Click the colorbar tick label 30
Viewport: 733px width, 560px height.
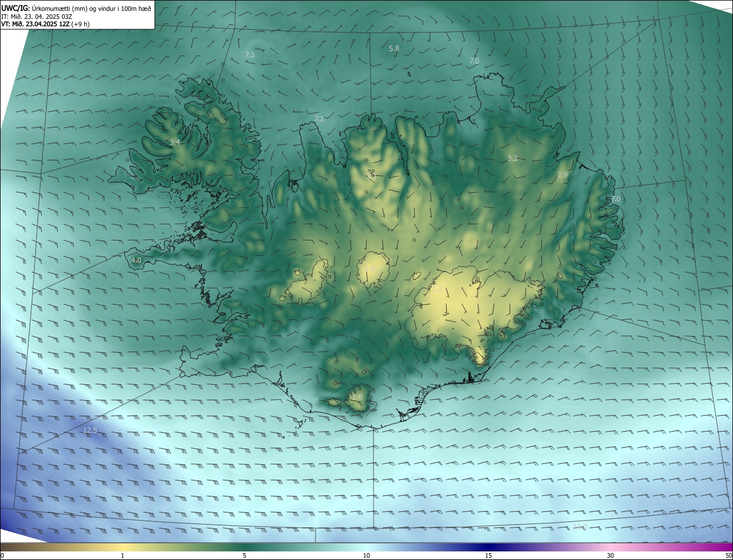click(610, 555)
